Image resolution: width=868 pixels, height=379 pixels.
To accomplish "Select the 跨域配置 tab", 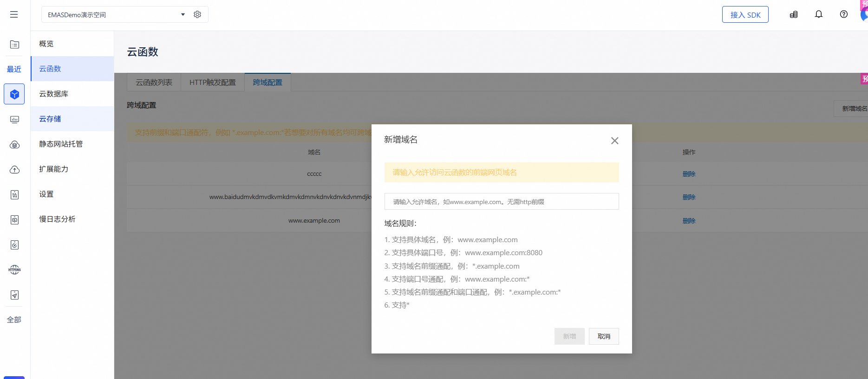I will tap(268, 82).
